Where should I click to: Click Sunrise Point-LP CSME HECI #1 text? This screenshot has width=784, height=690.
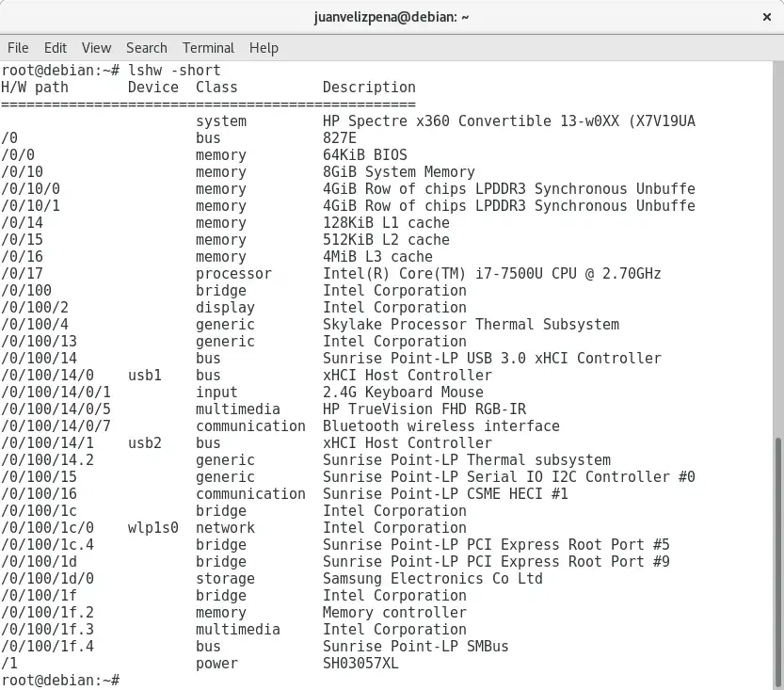point(445,494)
